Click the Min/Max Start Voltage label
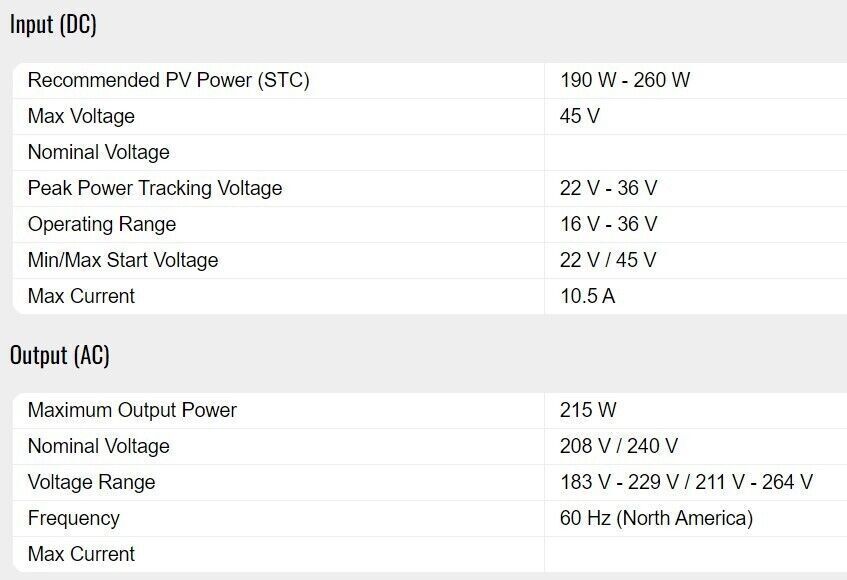 coord(123,261)
